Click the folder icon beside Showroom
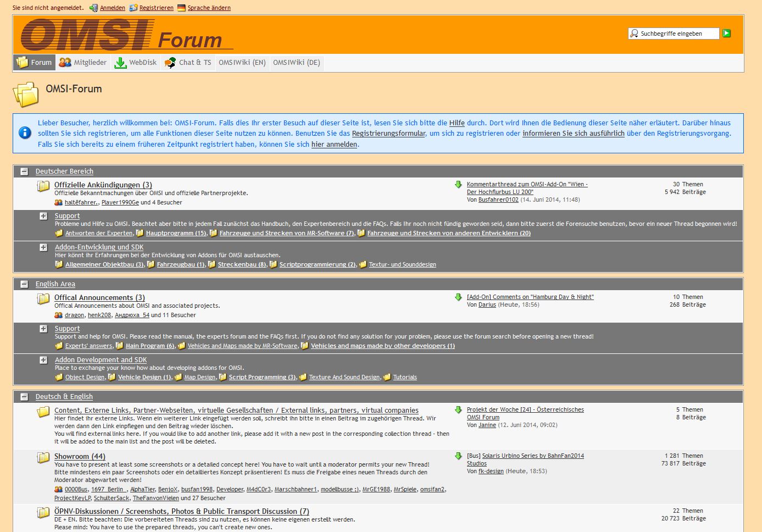Screen dimensions: 762x532 click(43, 458)
